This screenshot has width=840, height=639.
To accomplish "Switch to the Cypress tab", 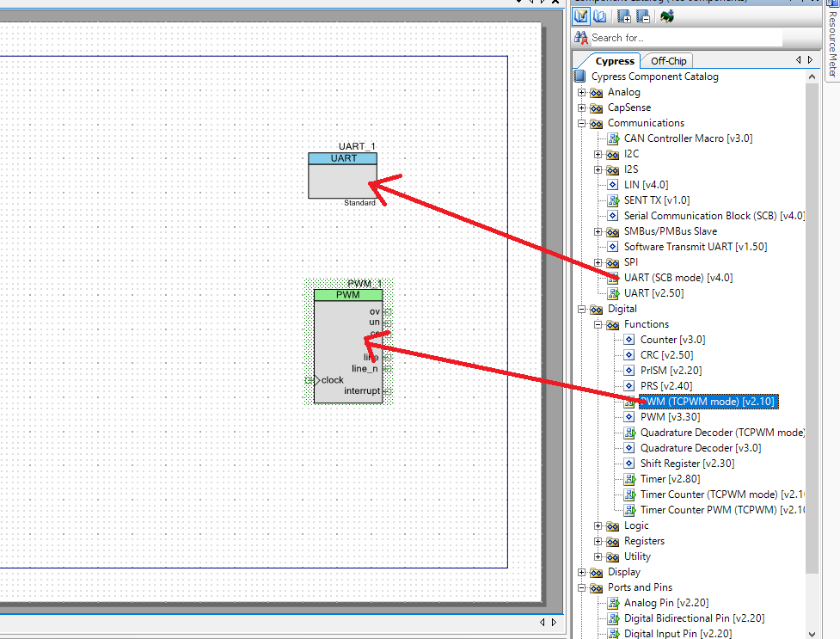I will [615, 61].
